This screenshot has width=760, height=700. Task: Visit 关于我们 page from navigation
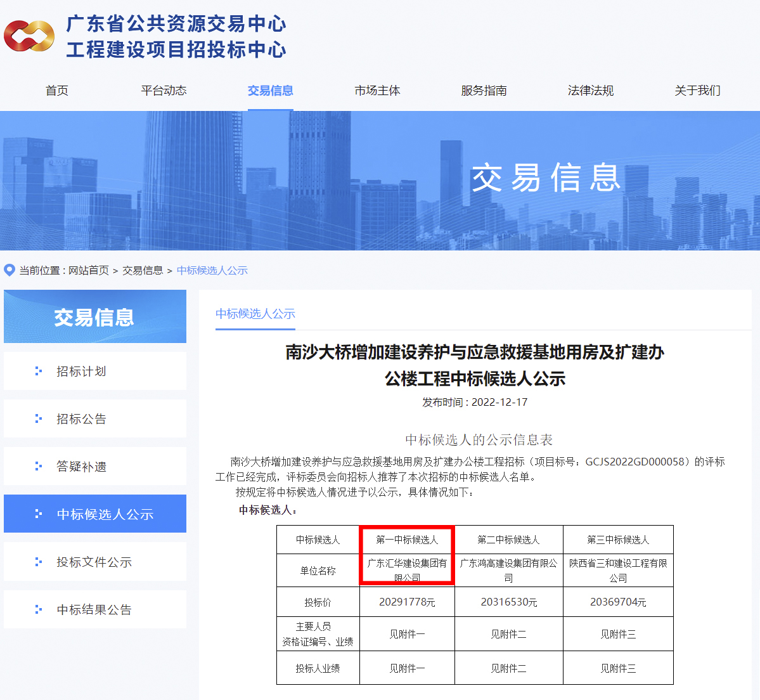tap(697, 91)
